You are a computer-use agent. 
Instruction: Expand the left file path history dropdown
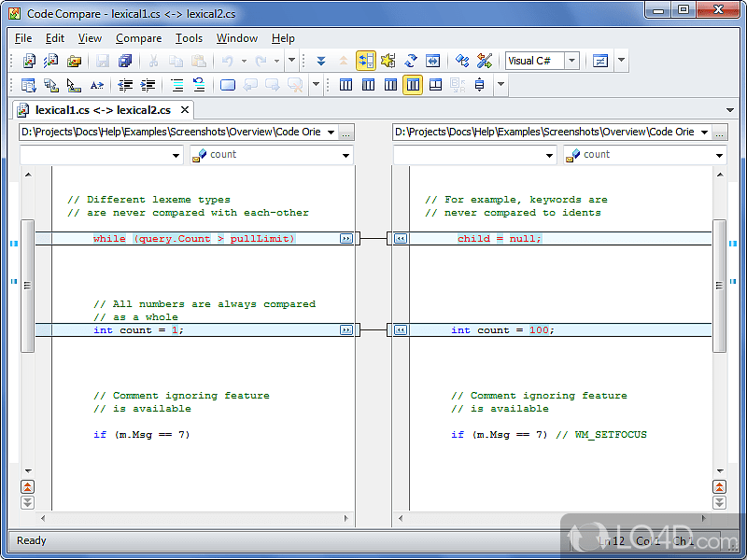click(x=331, y=133)
